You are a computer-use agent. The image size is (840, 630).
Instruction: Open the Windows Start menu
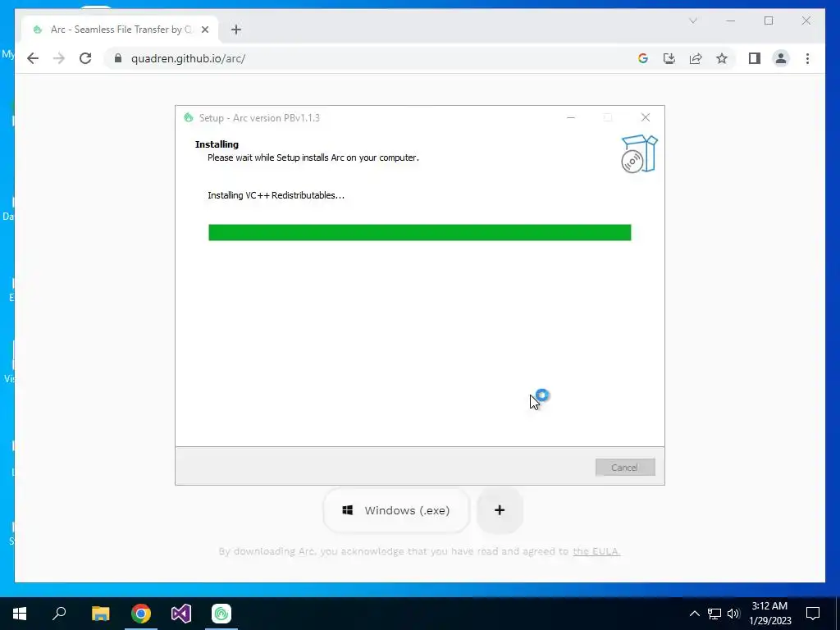(20, 614)
